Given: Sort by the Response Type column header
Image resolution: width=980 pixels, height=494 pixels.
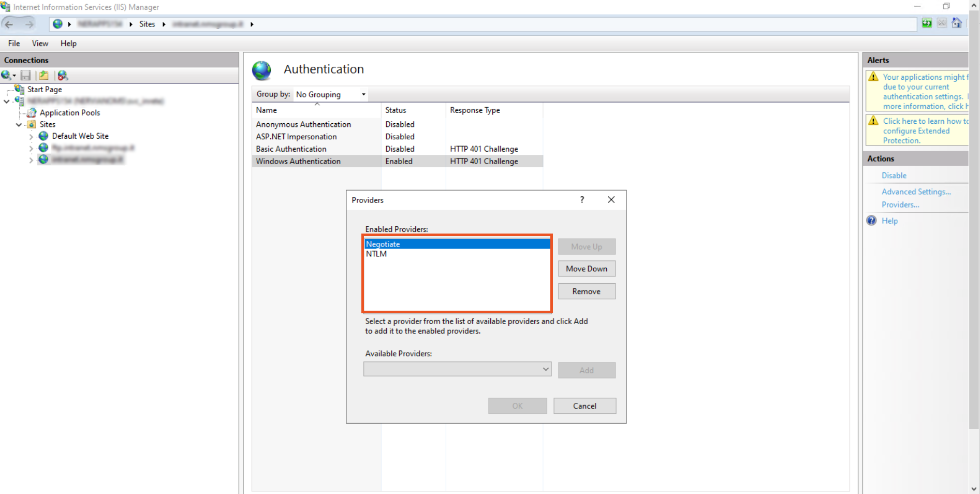Looking at the screenshot, I should pos(494,110).
